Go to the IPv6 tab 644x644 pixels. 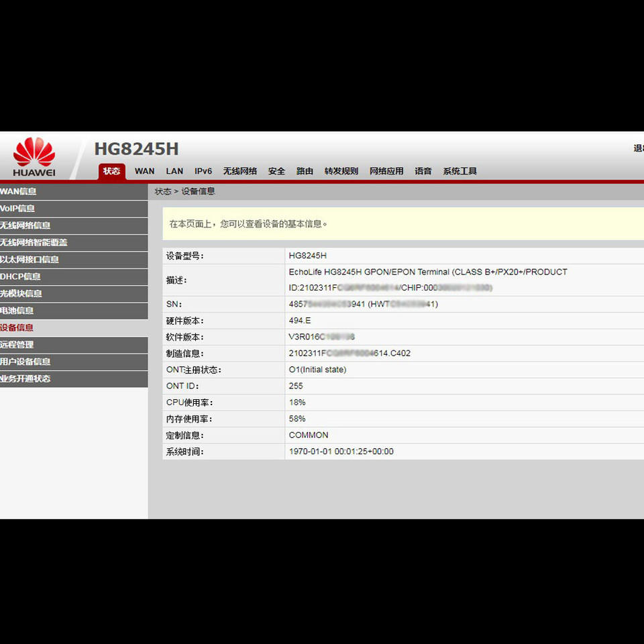[x=203, y=171]
